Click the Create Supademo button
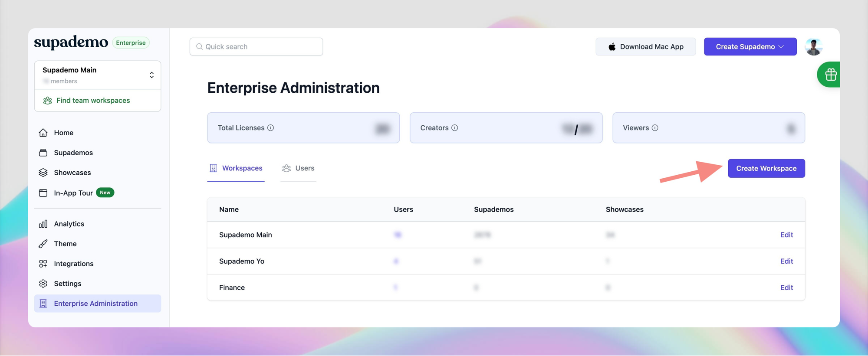This screenshot has width=868, height=356. pyautogui.click(x=750, y=46)
